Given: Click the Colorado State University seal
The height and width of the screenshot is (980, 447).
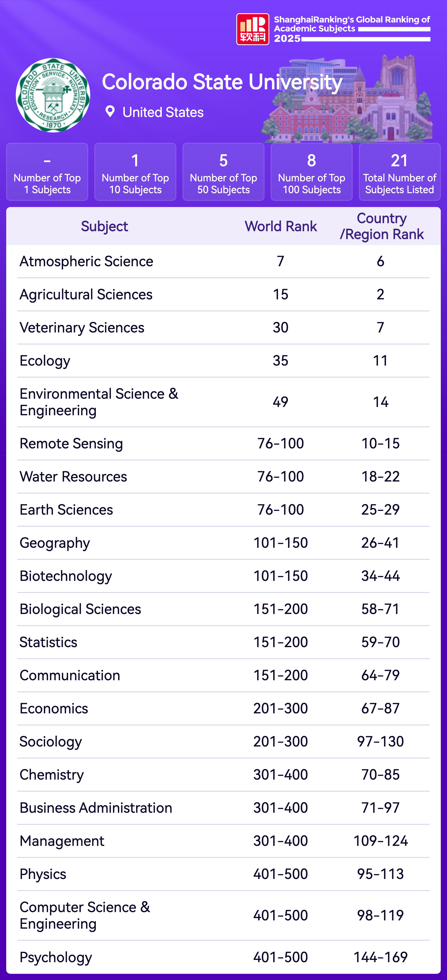Looking at the screenshot, I should tap(53, 95).
